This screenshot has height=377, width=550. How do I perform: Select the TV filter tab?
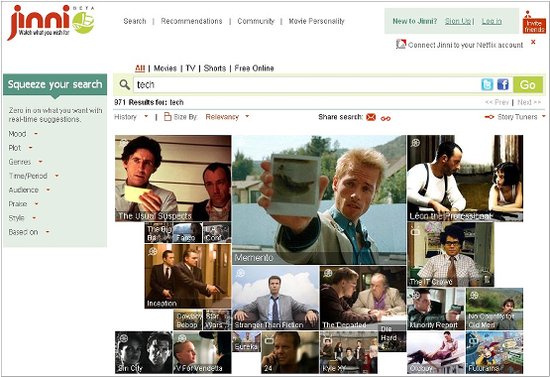click(x=190, y=68)
